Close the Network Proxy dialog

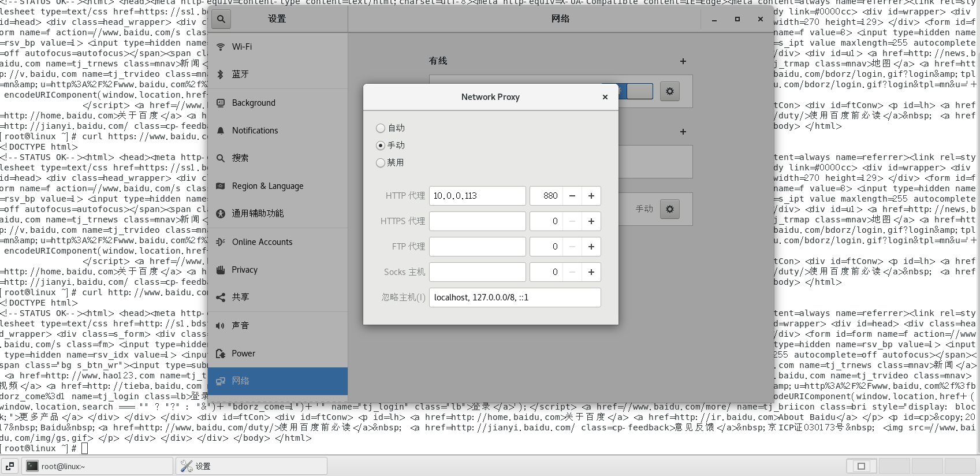pos(605,97)
